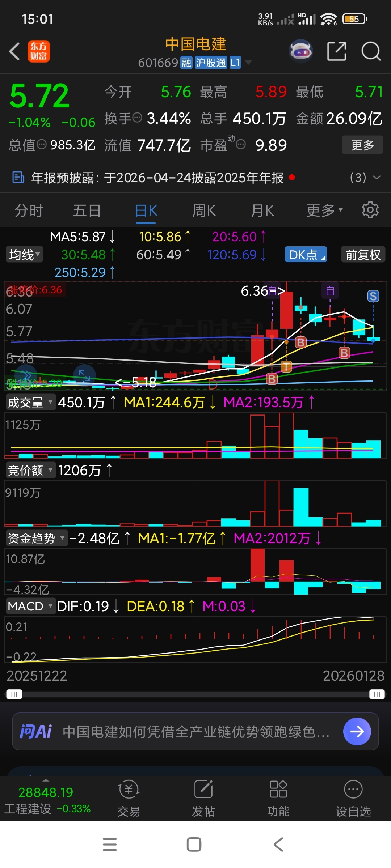Tap the blue arrow send button
This screenshot has width=391, height=868.
click(x=357, y=731)
